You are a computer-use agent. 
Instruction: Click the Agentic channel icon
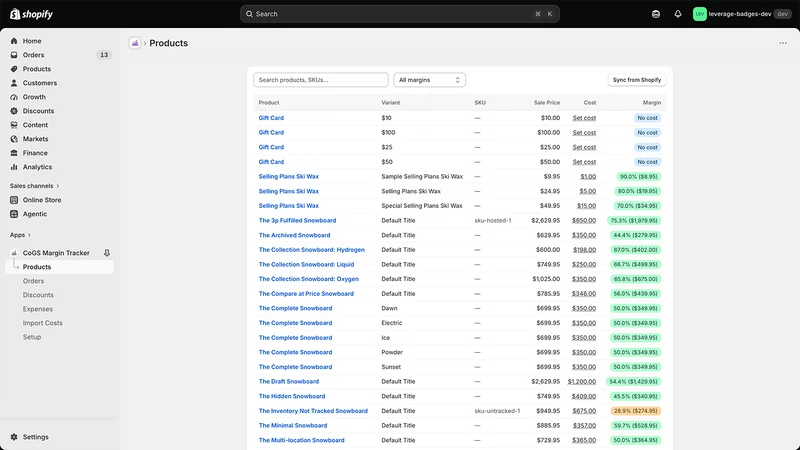[x=14, y=214]
